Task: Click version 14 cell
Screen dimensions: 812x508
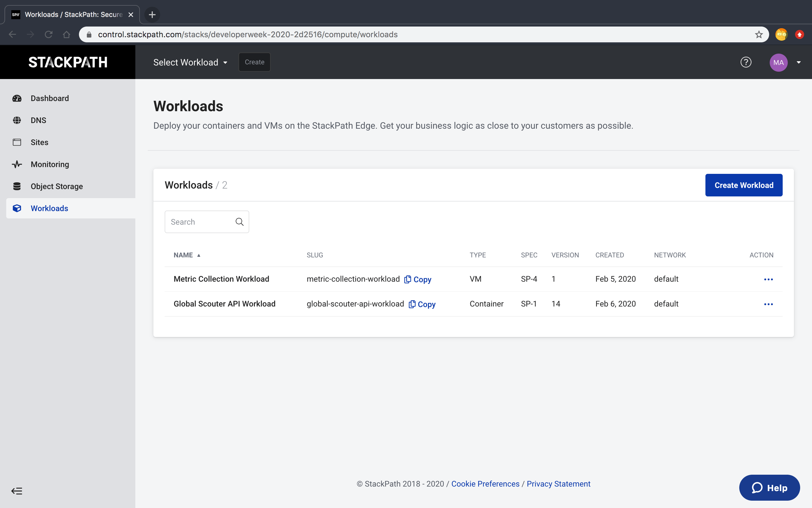Action: point(556,304)
